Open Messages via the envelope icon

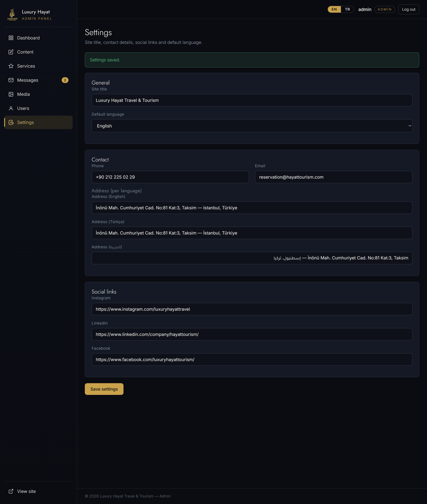point(11,80)
